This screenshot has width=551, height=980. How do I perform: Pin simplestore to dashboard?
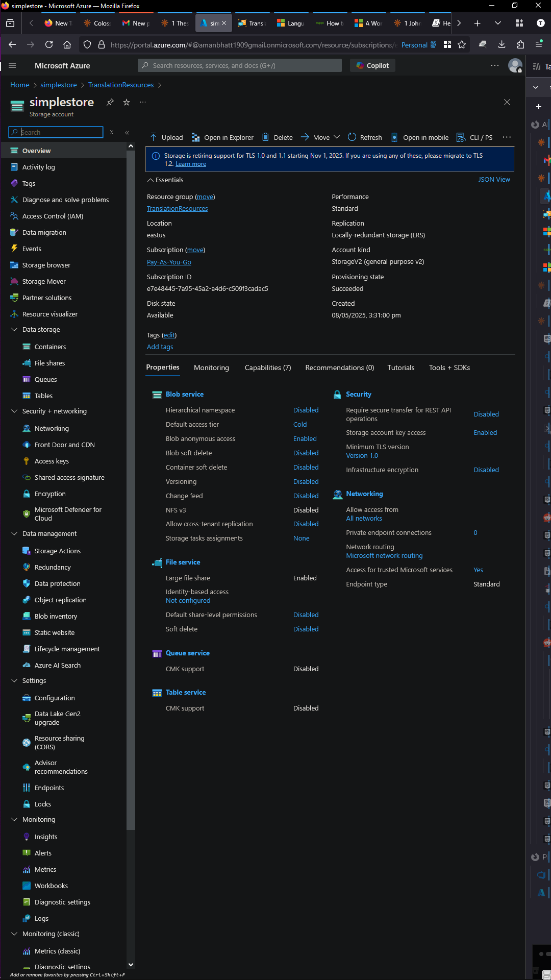tap(110, 102)
